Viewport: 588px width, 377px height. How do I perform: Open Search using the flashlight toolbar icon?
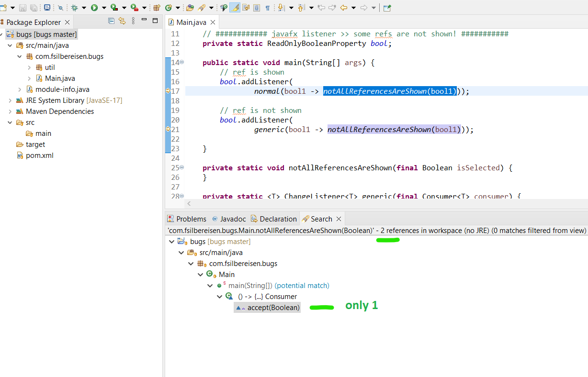201,7
